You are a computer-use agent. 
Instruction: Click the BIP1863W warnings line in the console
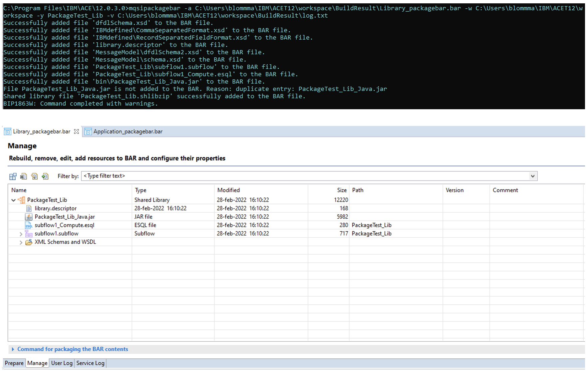coord(80,104)
